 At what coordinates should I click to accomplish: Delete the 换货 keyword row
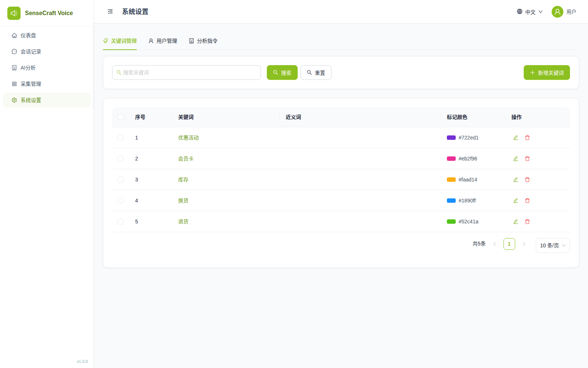pos(527,201)
